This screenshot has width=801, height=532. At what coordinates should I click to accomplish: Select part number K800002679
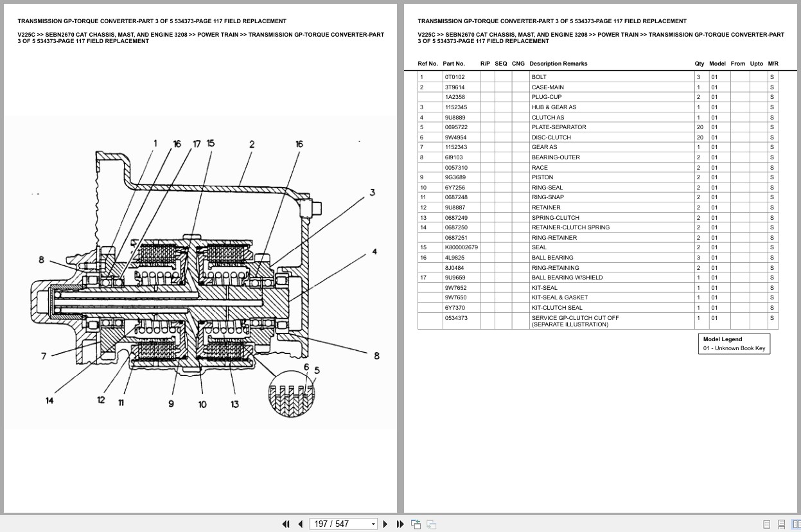pos(461,247)
